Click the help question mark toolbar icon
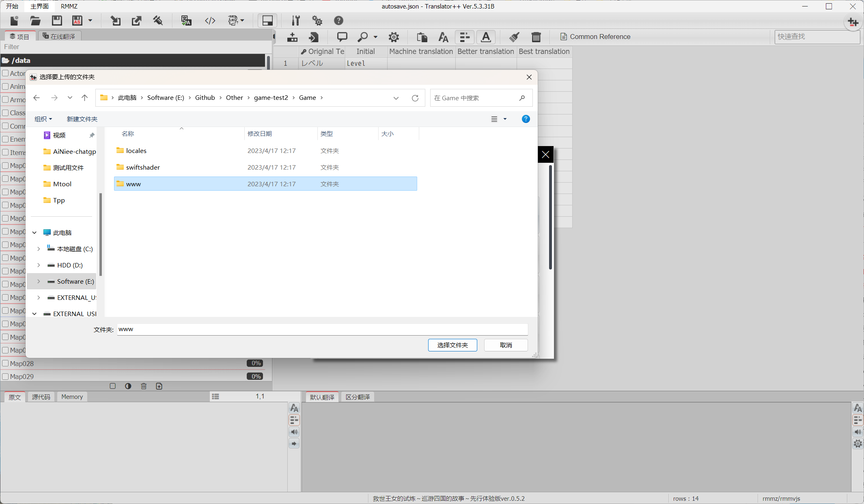Viewport: 864px width, 504px height. [338, 21]
